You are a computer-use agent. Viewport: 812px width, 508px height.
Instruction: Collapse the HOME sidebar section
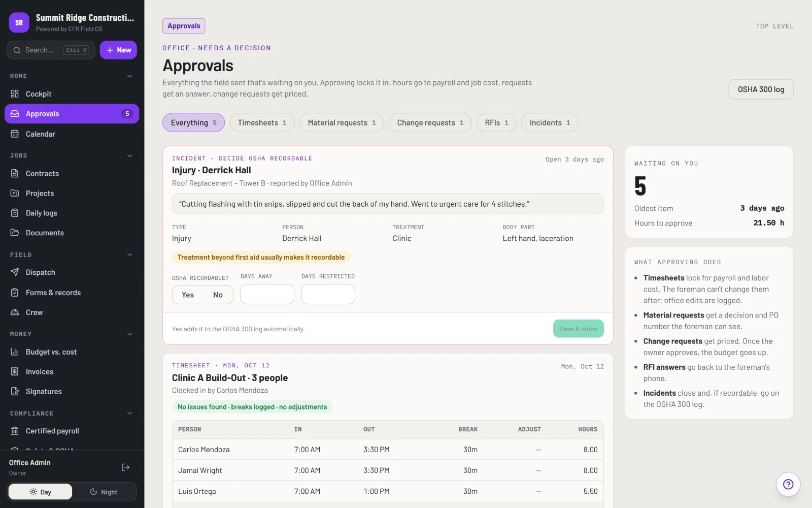[x=129, y=76]
